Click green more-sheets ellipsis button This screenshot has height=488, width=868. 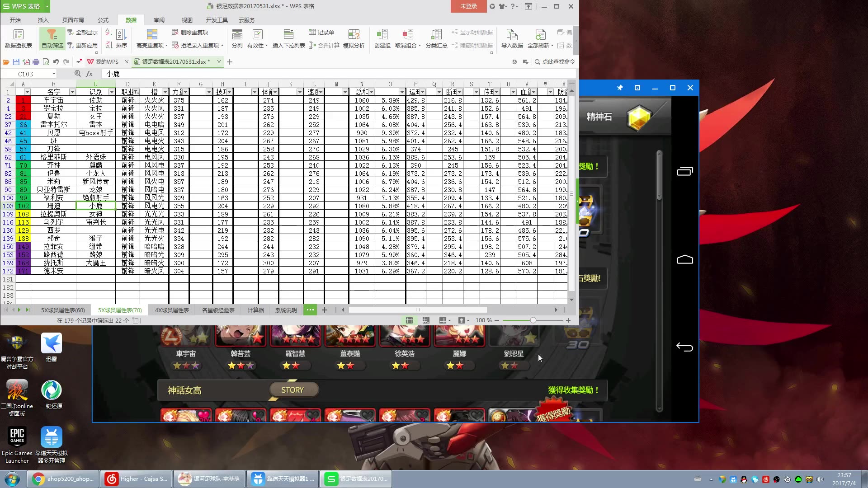310,310
